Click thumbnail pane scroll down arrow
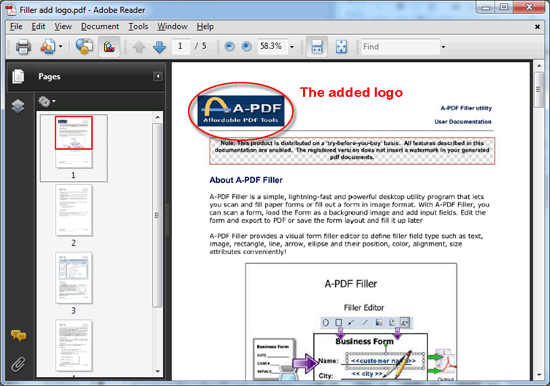The width and height of the screenshot is (550, 386). tap(157, 371)
